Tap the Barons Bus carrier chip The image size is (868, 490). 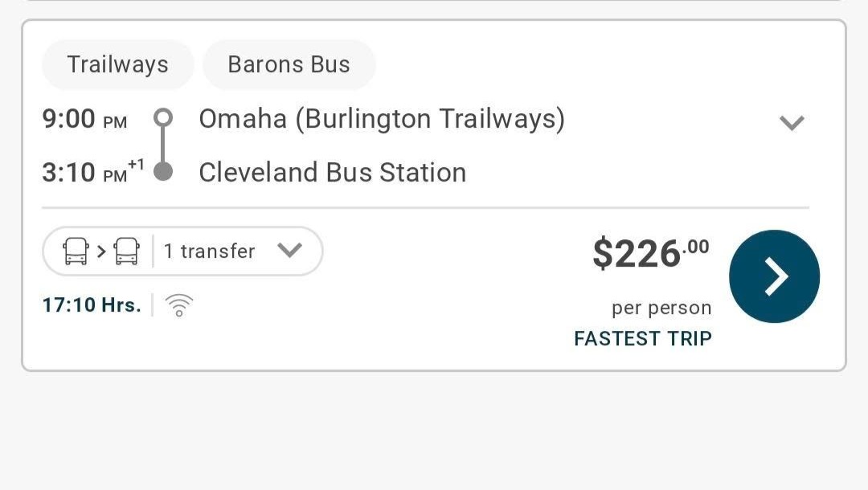click(289, 65)
